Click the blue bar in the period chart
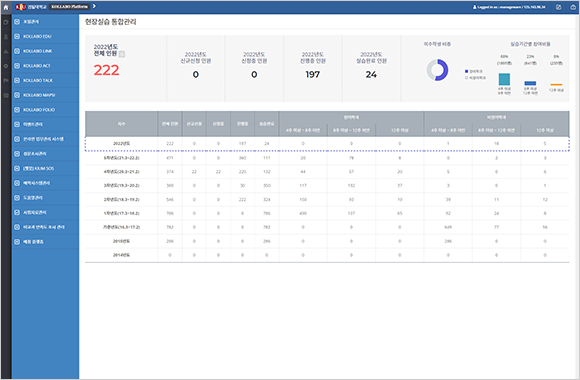 tap(530, 83)
